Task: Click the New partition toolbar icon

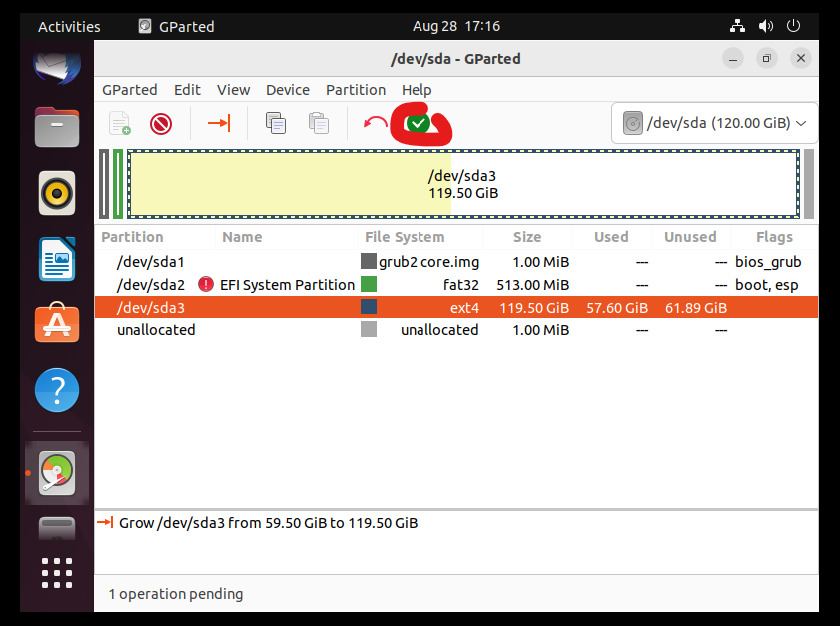Action: 120,124
